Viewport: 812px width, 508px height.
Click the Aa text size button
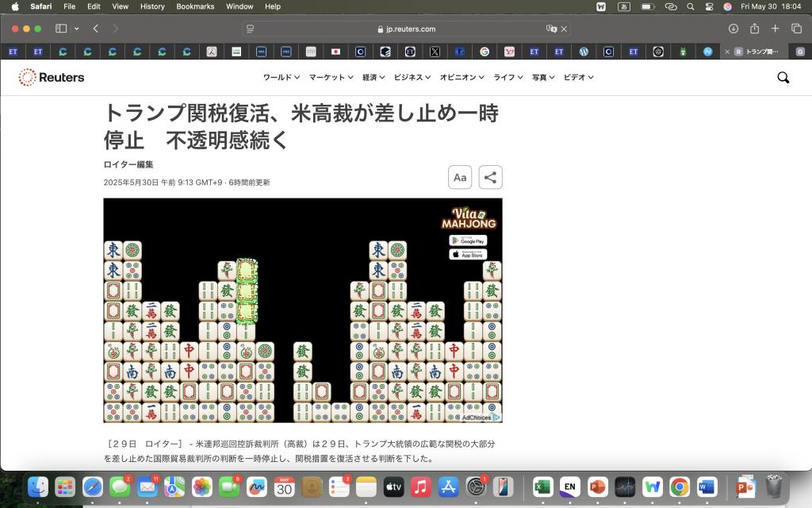coord(460,178)
